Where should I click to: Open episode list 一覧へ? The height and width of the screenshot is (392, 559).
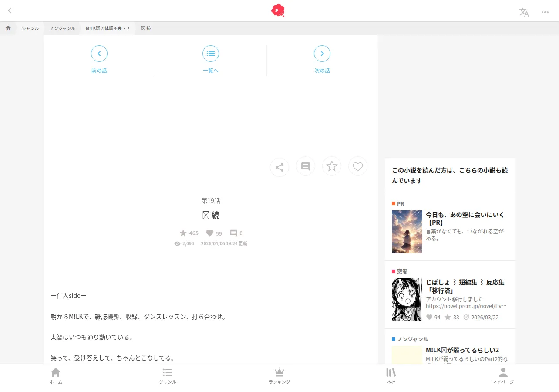(211, 60)
